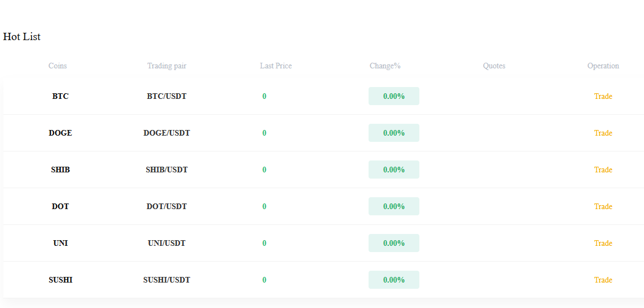Click the DOGE 0.00% change badge
This screenshot has width=644, height=308.
[393, 133]
